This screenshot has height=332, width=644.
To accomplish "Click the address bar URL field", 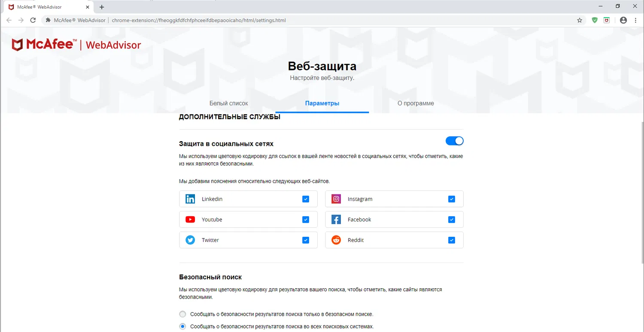I will 313,20.
